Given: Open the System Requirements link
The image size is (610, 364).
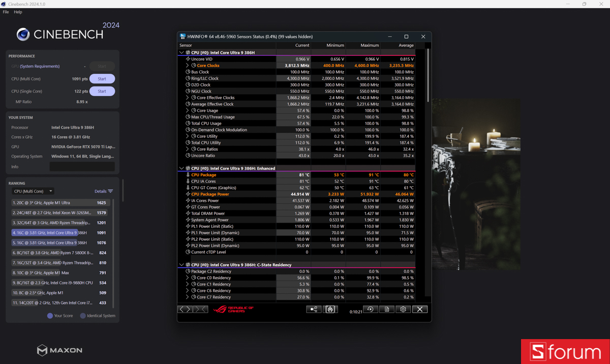Looking at the screenshot, I should click(40, 66).
